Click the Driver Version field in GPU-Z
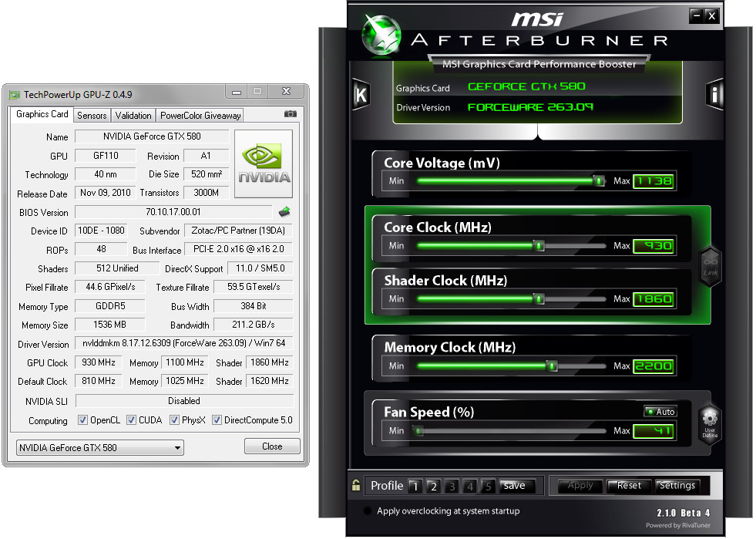The image size is (756, 539). 184,343
